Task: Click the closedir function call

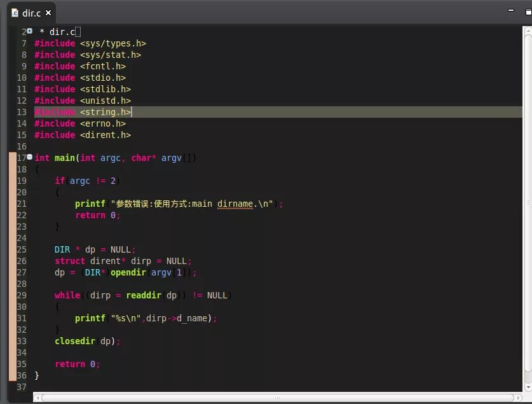Action: click(x=75, y=341)
